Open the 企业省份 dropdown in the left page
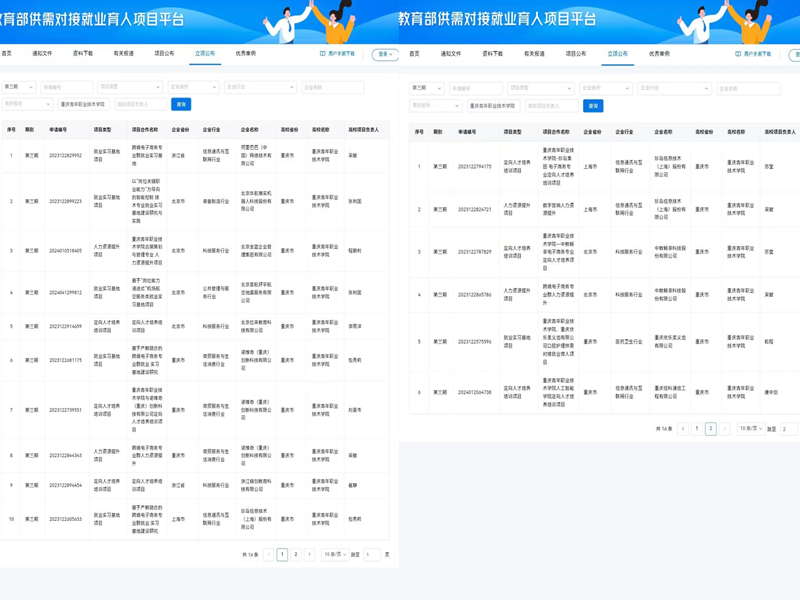The image size is (800, 600). [x=193, y=87]
